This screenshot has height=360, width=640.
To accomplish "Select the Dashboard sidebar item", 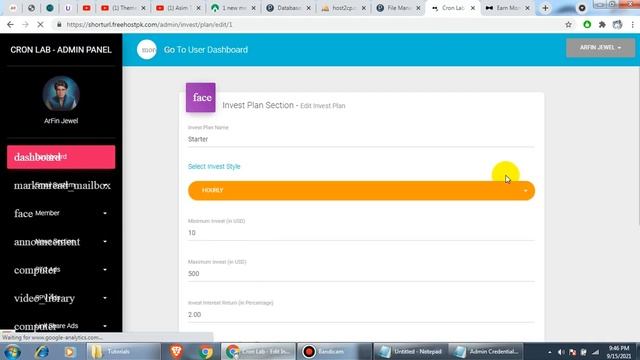I will point(61,157).
